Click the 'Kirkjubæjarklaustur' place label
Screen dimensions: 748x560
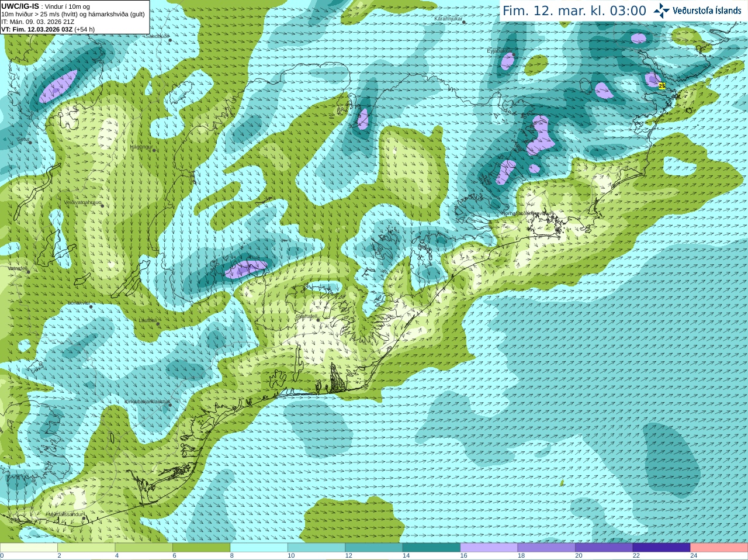point(147,402)
